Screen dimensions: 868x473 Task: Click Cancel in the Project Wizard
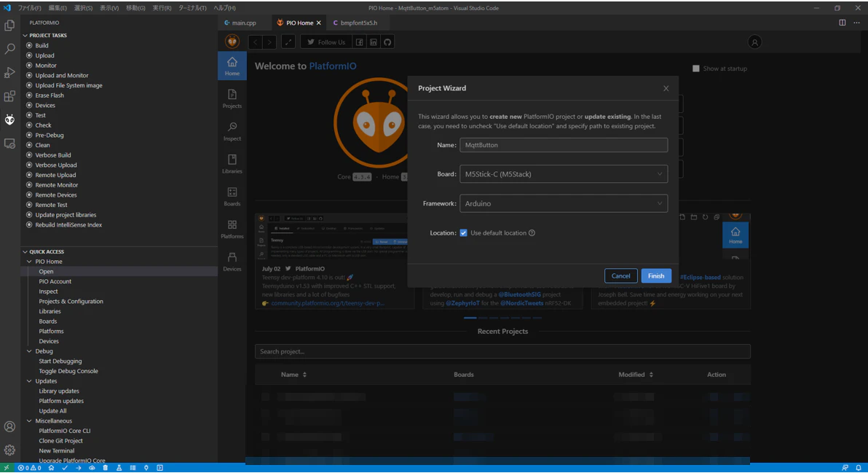point(620,275)
